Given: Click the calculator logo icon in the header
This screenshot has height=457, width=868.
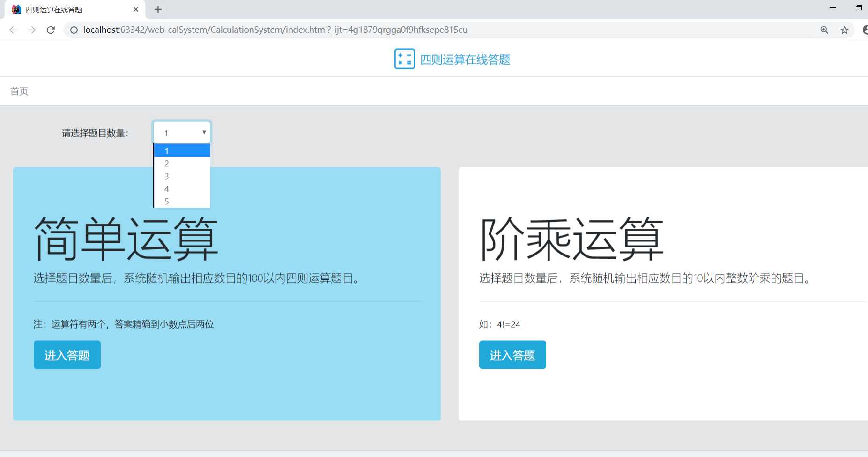Looking at the screenshot, I should (x=404, y=59).
